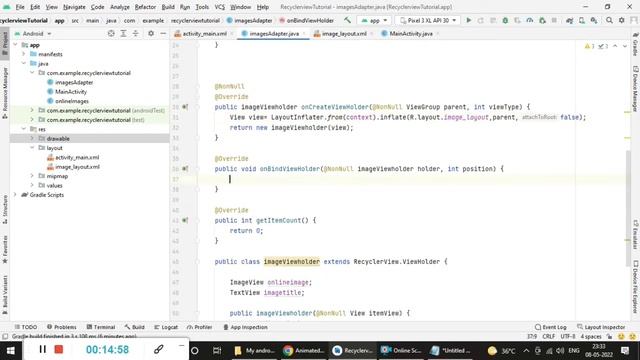This screenshot has width=640, height=360.
Task: Open Project panel options gear
Action: (151, 33)
